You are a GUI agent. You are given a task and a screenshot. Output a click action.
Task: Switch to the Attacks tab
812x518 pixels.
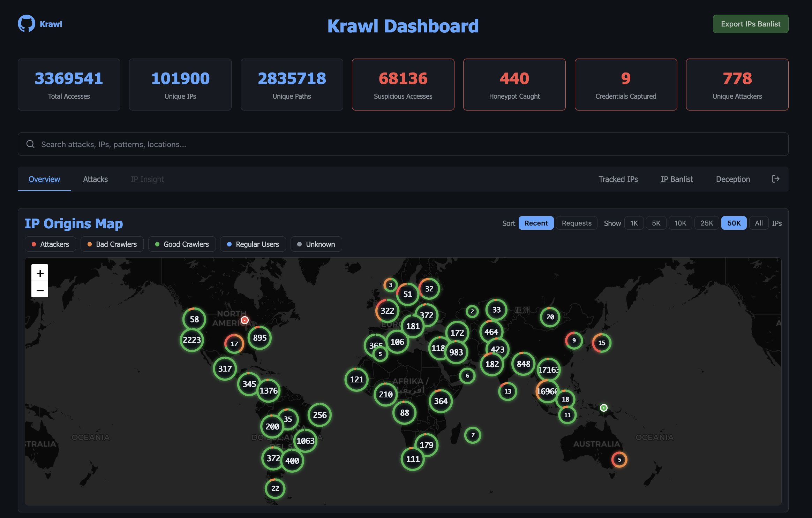point(95,179)
